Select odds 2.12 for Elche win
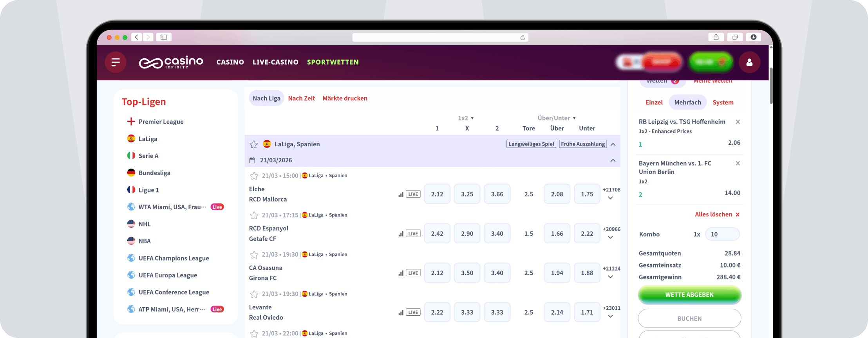 pos(437,194)
